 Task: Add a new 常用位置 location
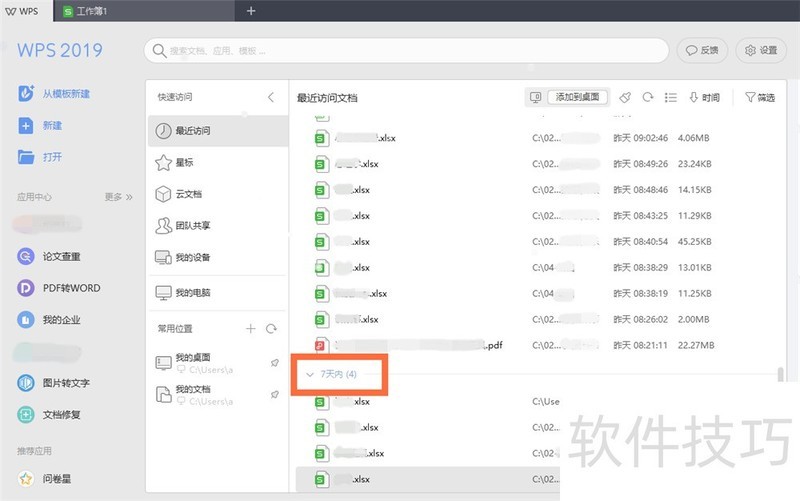coord(251,329)
